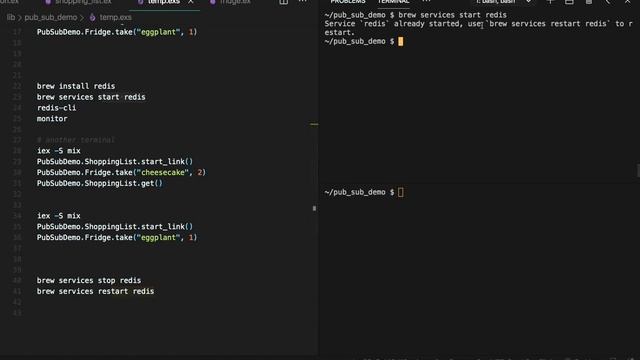This screenshot has height=360, width=640.
Task: Click "iex -S mix" on line 28
Action: coord(59,151)
